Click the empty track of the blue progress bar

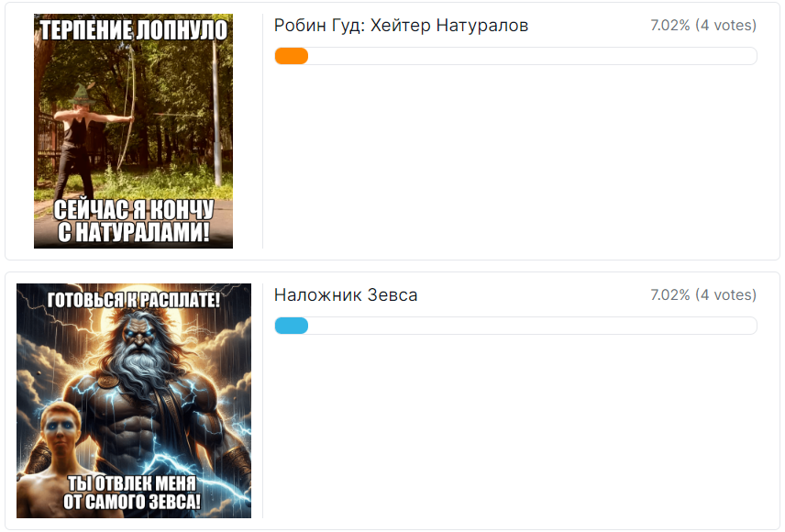[x=532, y=326]
